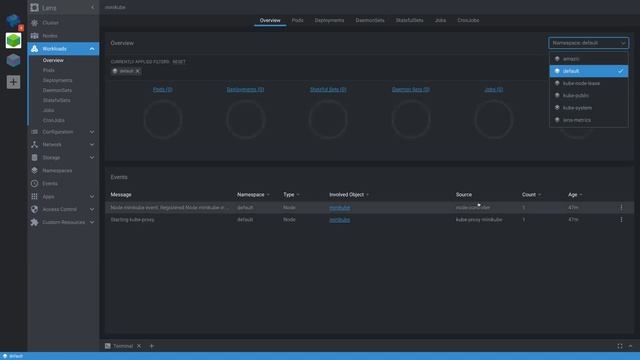This screenshot has height=360, width=640.
Task: Switch to the CronJobs top tab
Action: (x=468, y=20)
